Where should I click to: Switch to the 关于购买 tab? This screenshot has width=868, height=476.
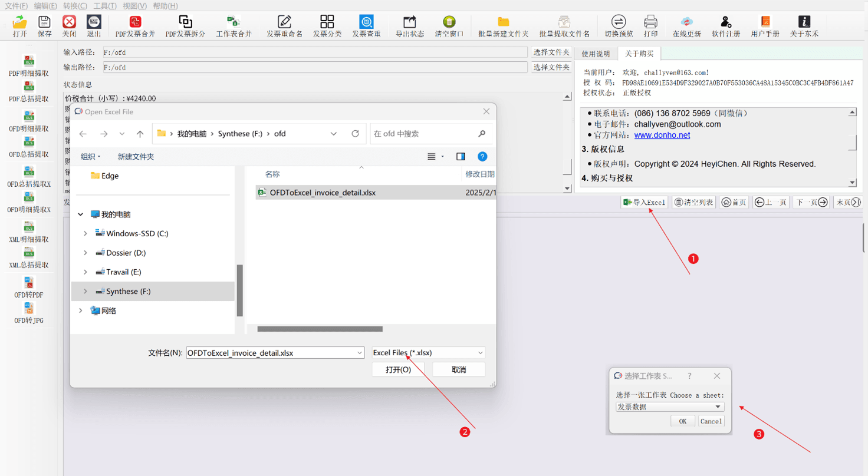[639, 54]
